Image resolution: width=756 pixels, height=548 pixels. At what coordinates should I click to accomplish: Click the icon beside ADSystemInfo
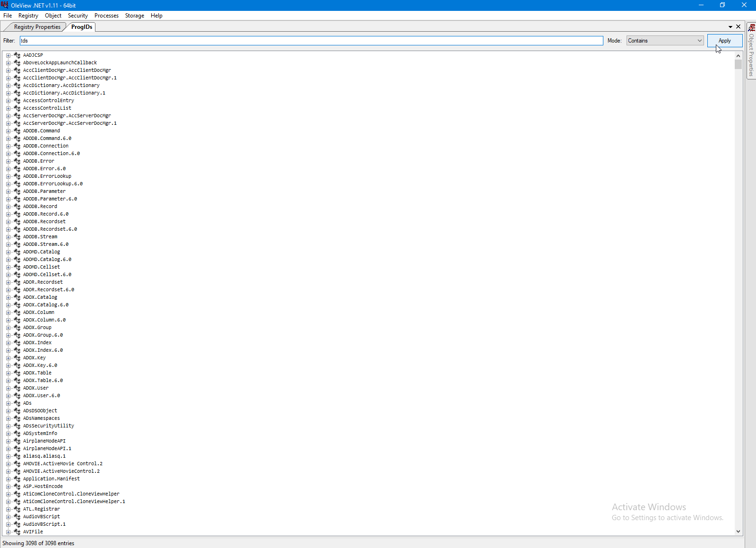pos(17,434)
